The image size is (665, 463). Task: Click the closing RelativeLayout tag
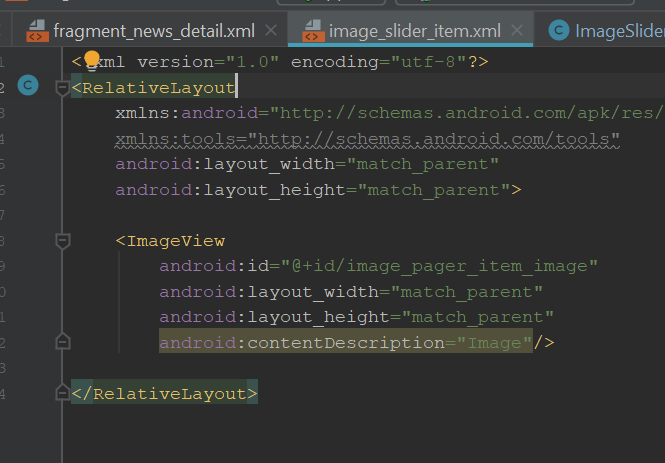pos(168,394)
